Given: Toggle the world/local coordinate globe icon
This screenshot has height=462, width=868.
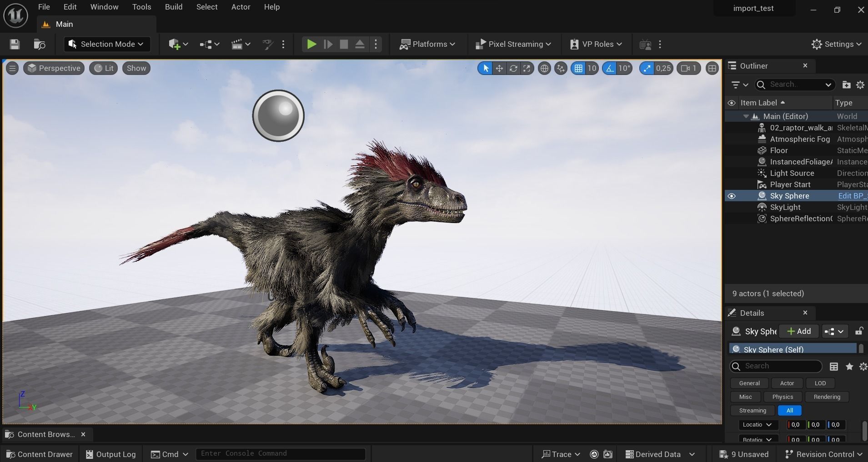Looking at the screenshot, I should [544, 68].
